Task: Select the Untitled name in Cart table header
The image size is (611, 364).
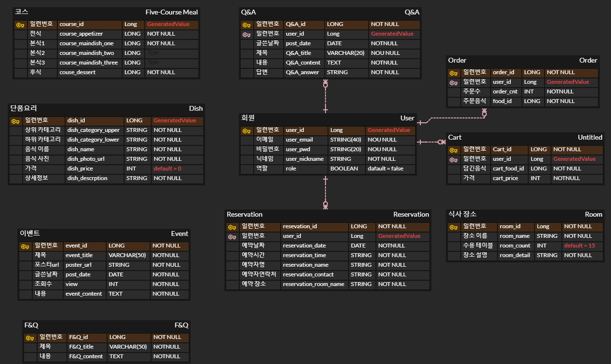Action: click(590, 137)
